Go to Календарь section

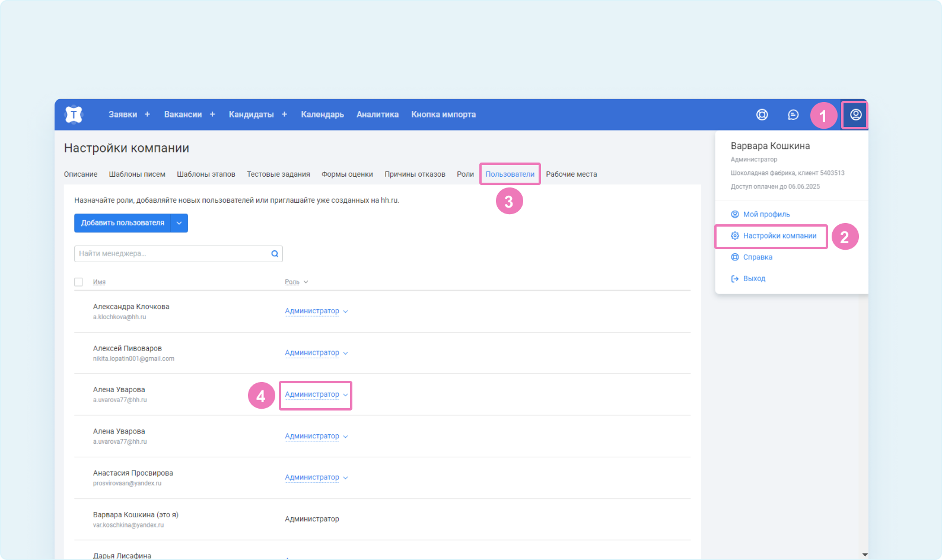point(322,114)
